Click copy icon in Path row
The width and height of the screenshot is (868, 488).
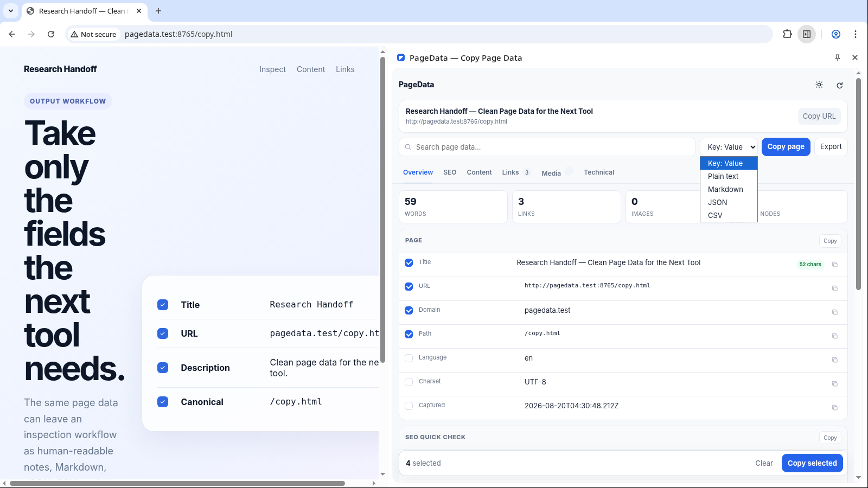point(835,336)
